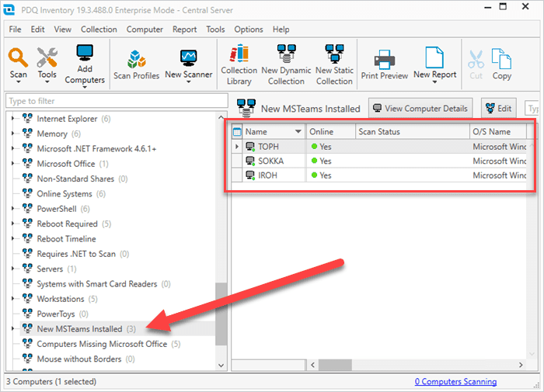
Task: Click the View Computer Details button
Action: click(x=420, y=109)
